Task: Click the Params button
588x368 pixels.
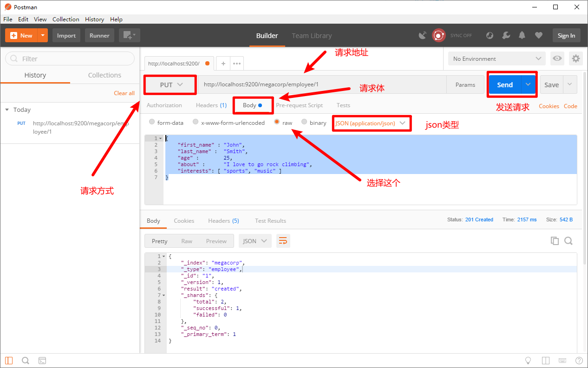Action: [465, 85]
